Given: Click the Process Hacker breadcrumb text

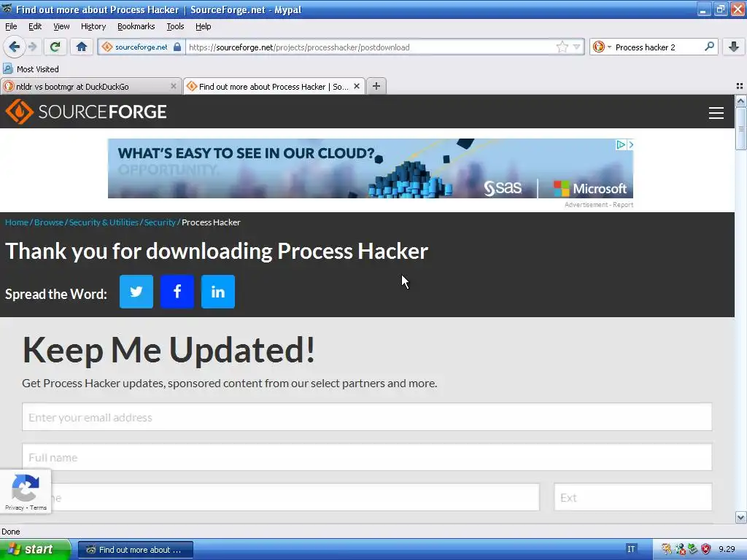Looking at the screenshot, I should click(211, 222).
